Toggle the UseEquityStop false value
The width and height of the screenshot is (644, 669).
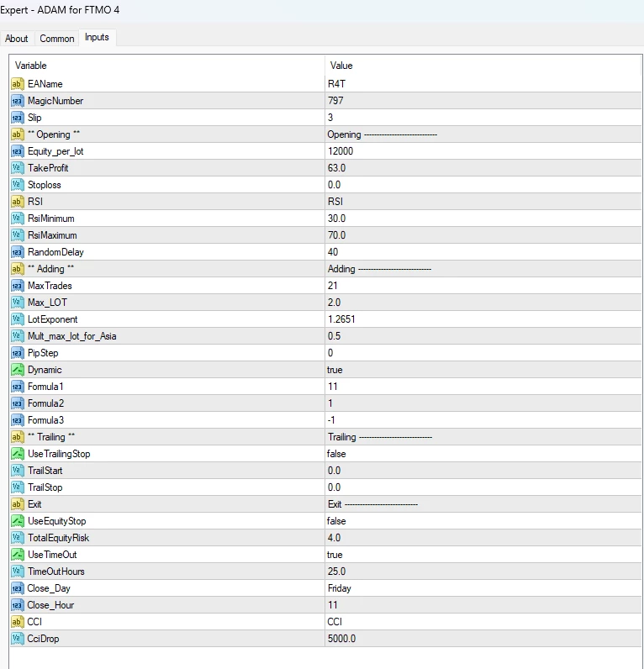[336, 521]
